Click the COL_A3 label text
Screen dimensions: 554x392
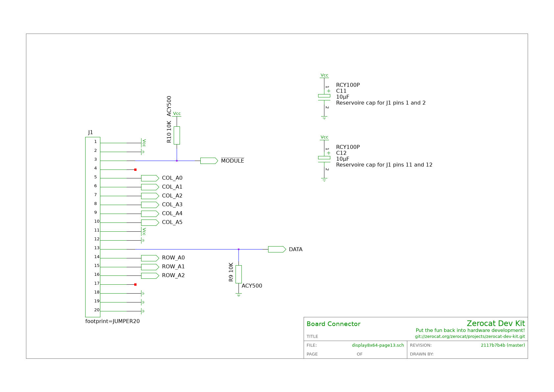(172, 204)
